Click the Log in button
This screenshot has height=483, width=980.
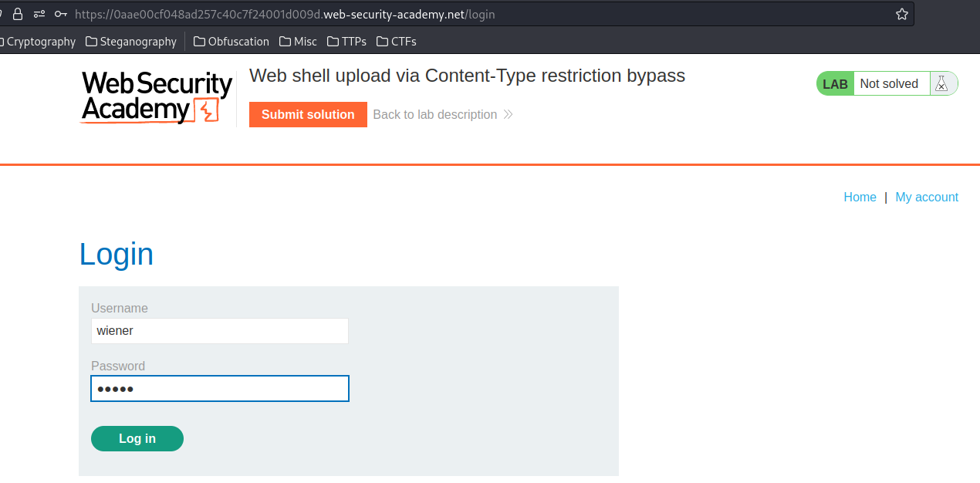137,438
